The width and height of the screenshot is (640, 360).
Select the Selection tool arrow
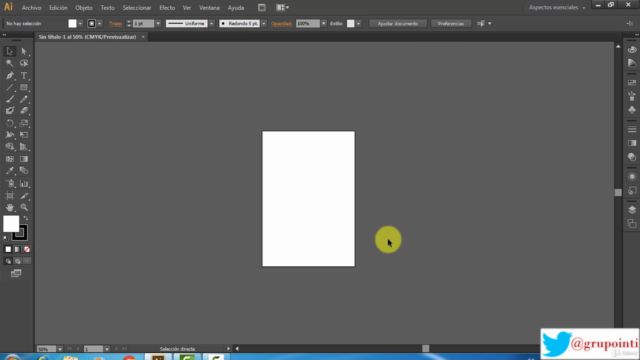(x=9, y=51)
